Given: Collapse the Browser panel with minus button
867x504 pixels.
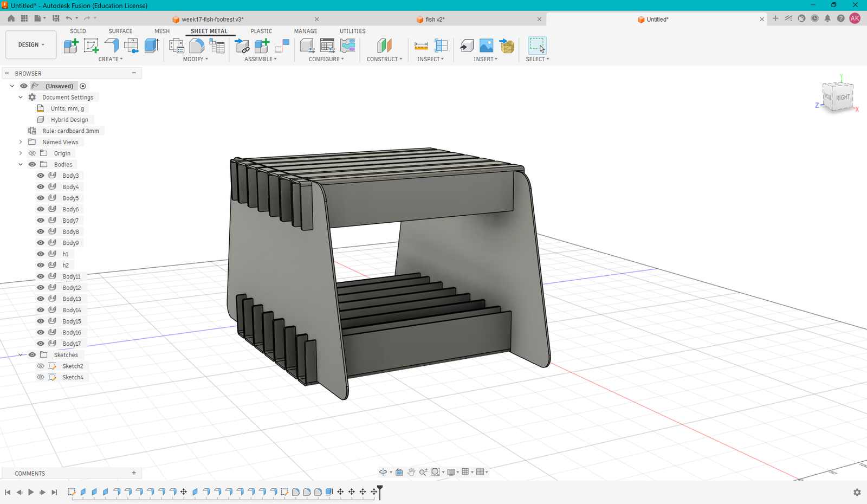Looking at the screenshot, I should [x=134, y=73].
